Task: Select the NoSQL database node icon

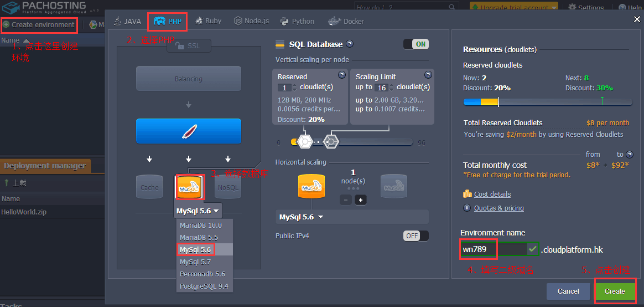Action: pos(228,187)
